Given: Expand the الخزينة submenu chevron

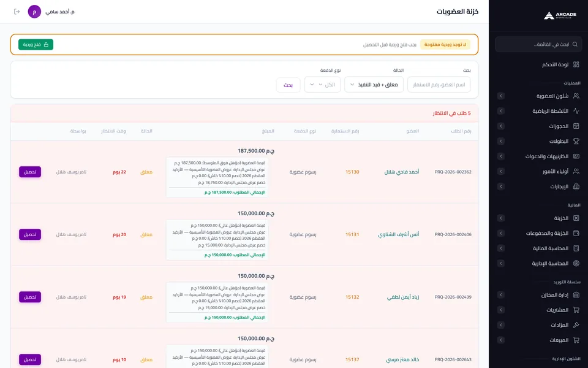Looking at the screenshot, I should [x=501, y=218].
